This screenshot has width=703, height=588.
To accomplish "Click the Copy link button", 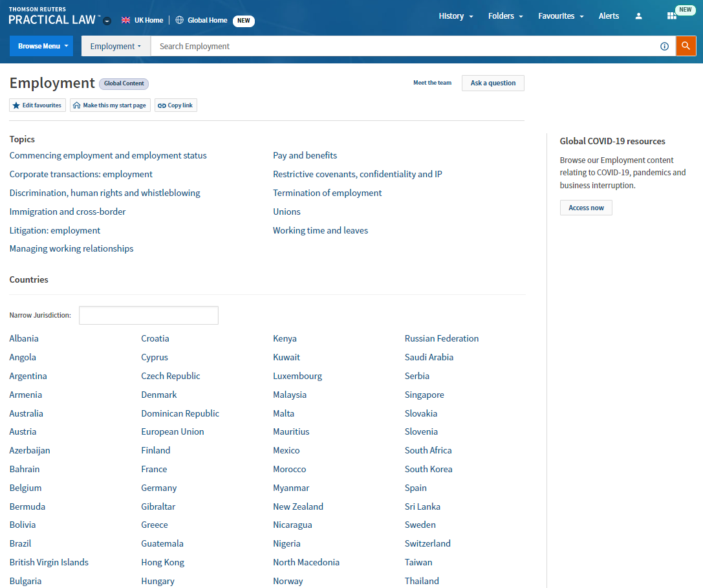I will pos(175,105).
